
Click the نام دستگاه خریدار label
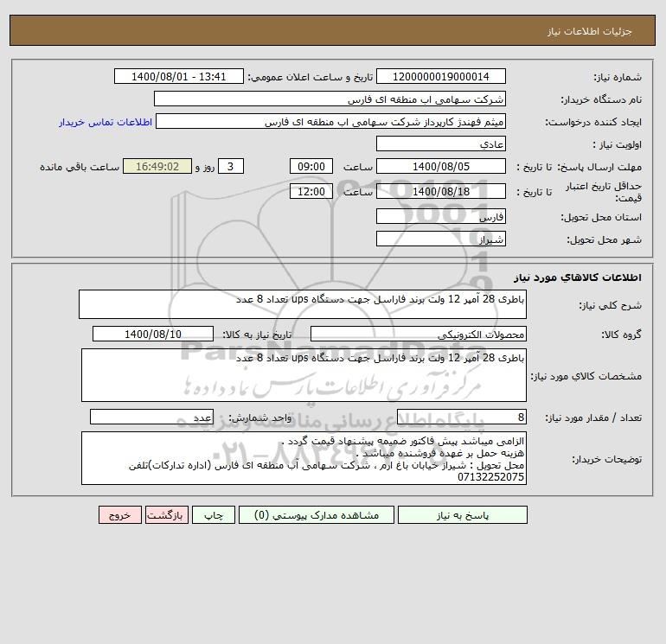click(x=601, y=99)
